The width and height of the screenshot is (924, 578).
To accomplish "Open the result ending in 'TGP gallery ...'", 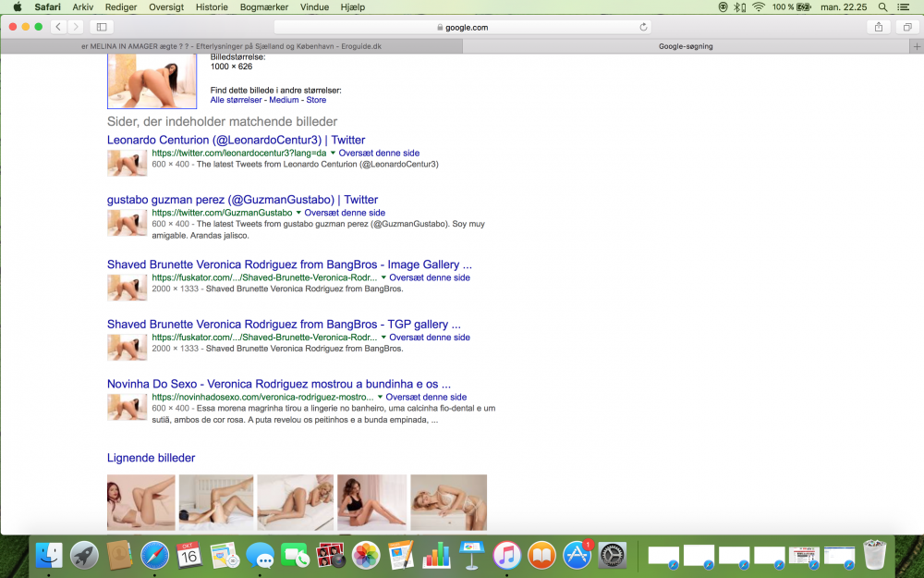I will pos(284,325).
